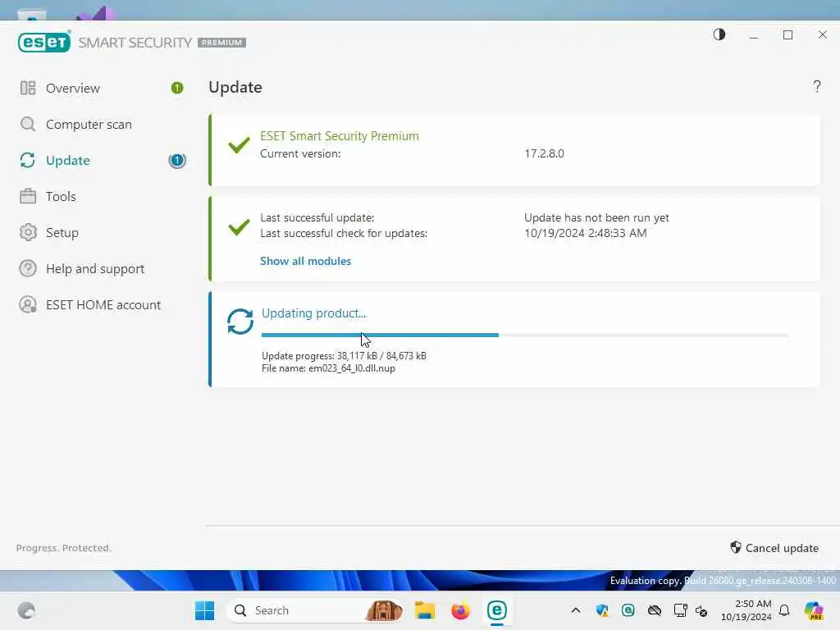Click the ESET Smart Security Premium title
Image resolution: width=840 pixels, height=630 pixels.
(x=340, y=136)
